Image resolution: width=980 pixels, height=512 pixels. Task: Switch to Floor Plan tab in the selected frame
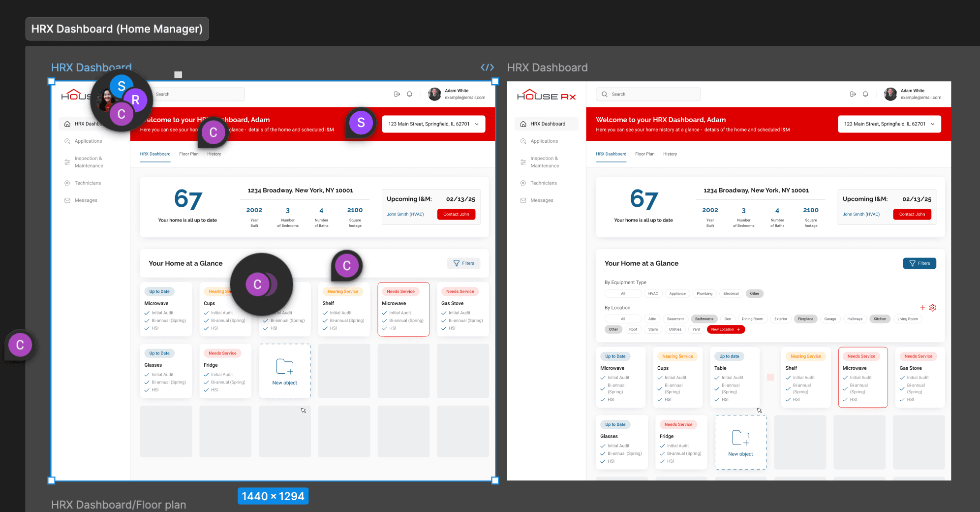coord(189,154)
